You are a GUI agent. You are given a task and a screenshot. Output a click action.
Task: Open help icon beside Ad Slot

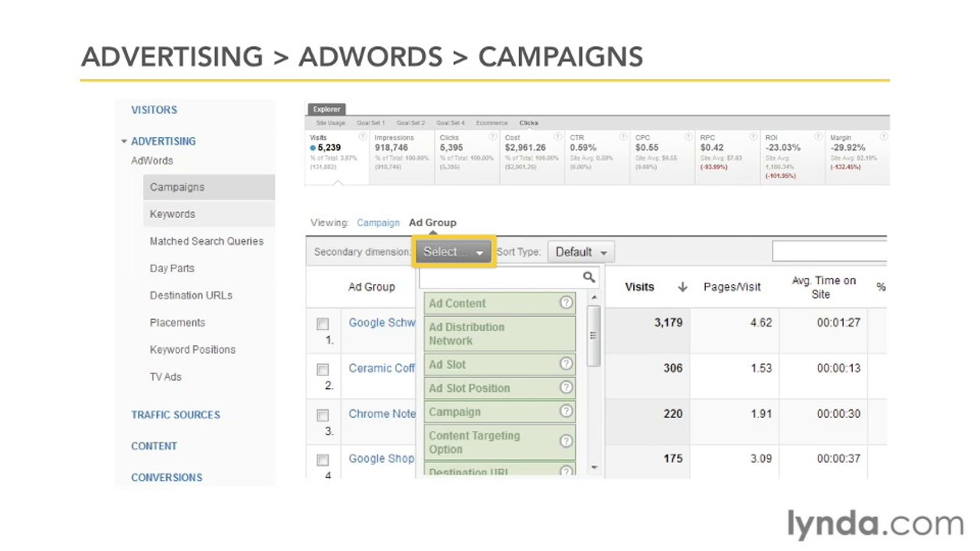[566, 364]
